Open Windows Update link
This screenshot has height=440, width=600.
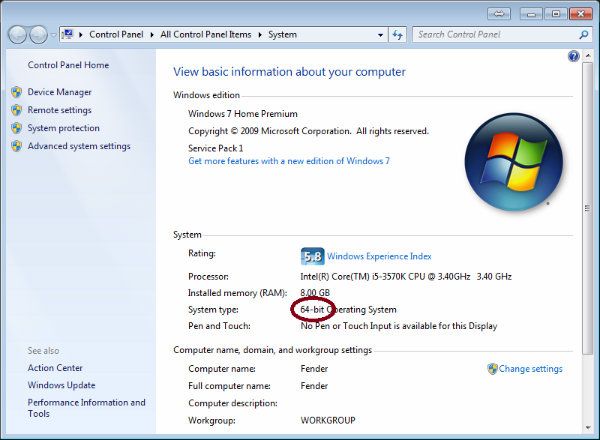61,385
